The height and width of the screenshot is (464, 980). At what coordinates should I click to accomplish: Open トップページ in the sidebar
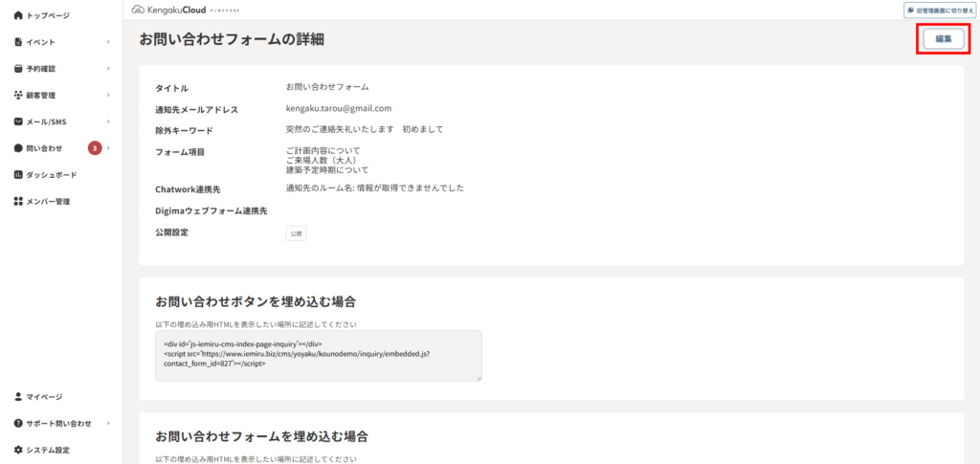(x=48, y=15)
